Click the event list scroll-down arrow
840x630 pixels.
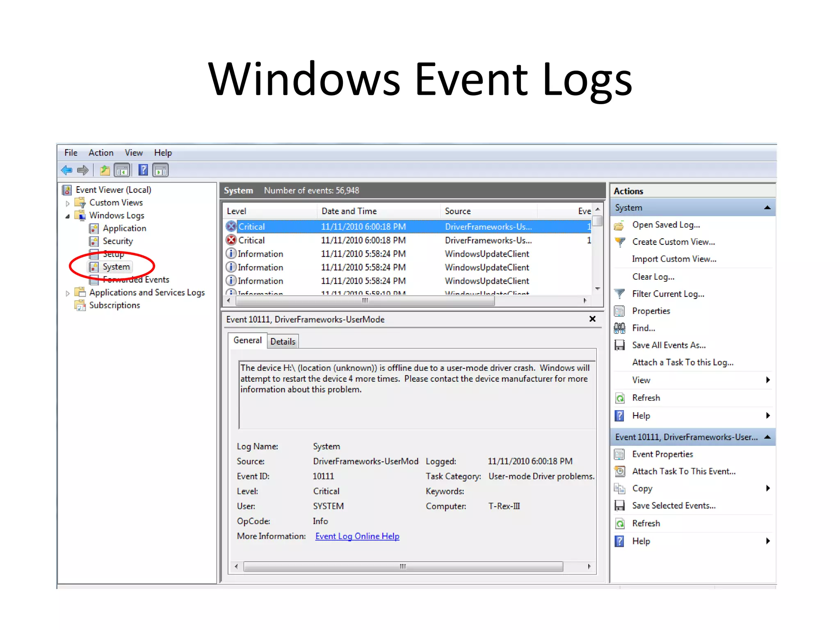point(598,289)
